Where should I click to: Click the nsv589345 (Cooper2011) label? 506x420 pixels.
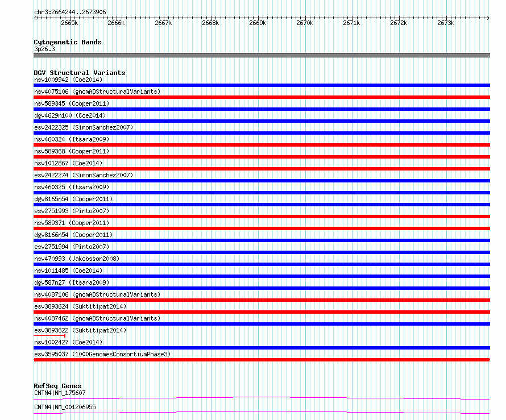tap(72, 103)
